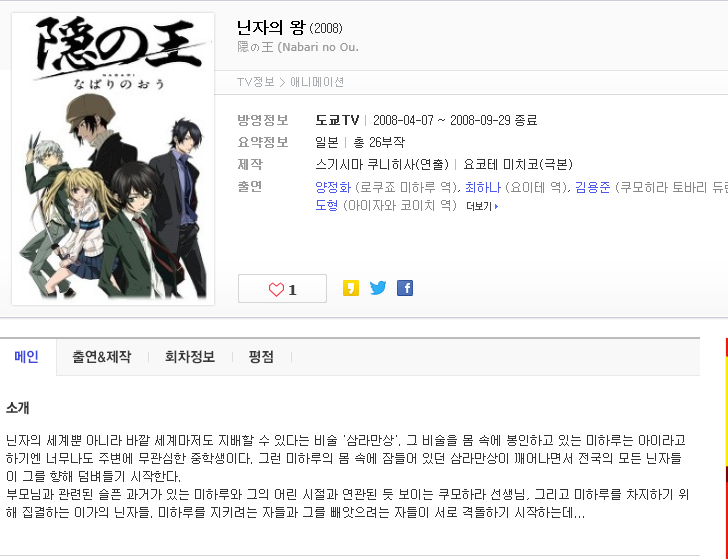The width and height of the screenshot is (728, 559).
Task: Expand cast list with 더보기 arrow
Action: click(x=482, y=206)
